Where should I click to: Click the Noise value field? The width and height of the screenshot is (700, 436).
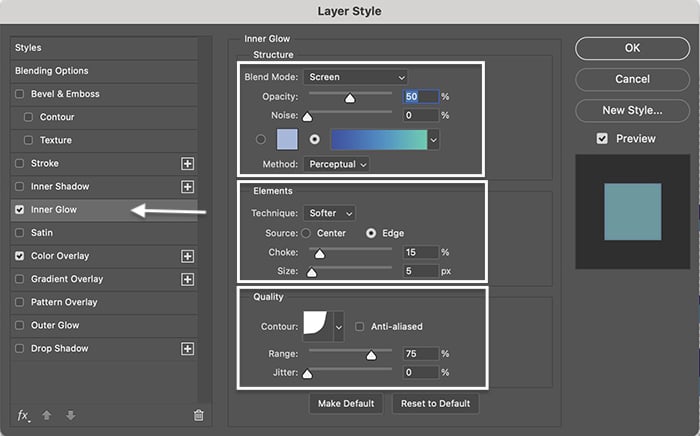pyautogui.click(x=421, y=115)
